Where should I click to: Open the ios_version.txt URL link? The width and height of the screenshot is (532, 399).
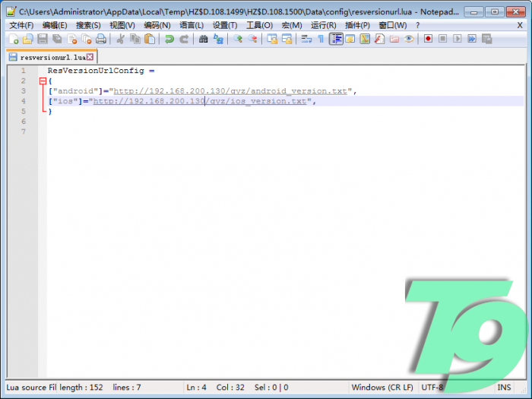pyautogui.click(x=199, y=101)
